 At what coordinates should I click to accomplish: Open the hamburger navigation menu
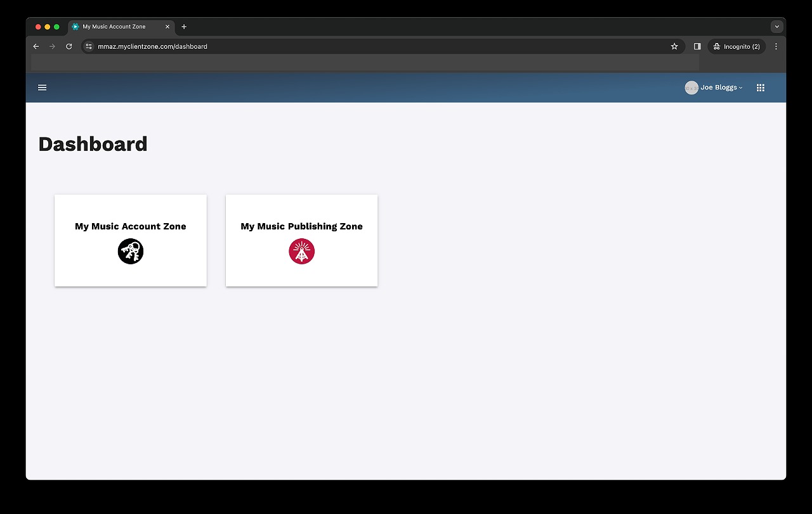point(43,87)
